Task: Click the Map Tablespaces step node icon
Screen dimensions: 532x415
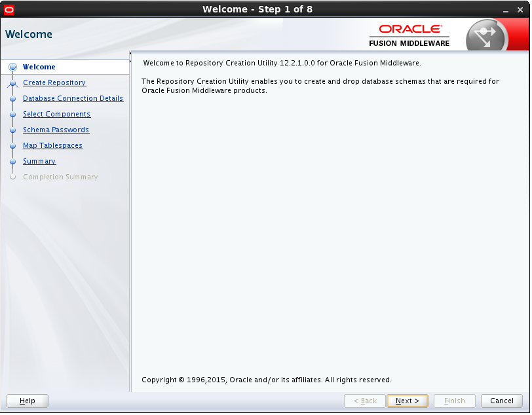Action: point(13,146)
